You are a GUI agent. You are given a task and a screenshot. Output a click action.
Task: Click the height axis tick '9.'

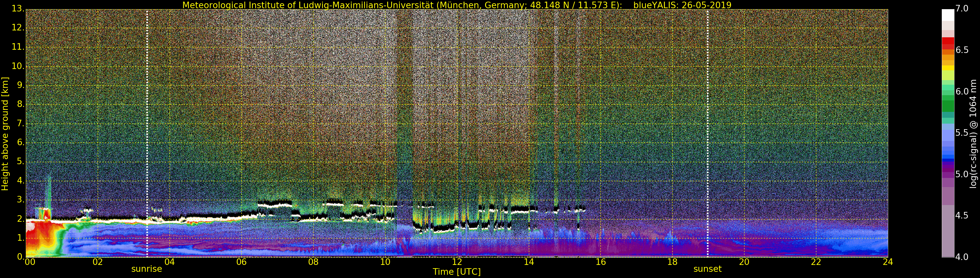(21, 85)
